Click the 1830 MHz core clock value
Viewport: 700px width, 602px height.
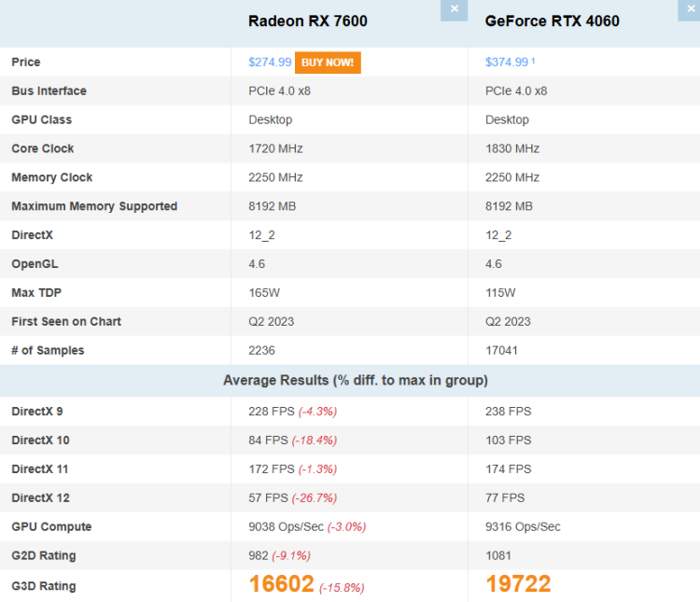[x=512, y=148]
